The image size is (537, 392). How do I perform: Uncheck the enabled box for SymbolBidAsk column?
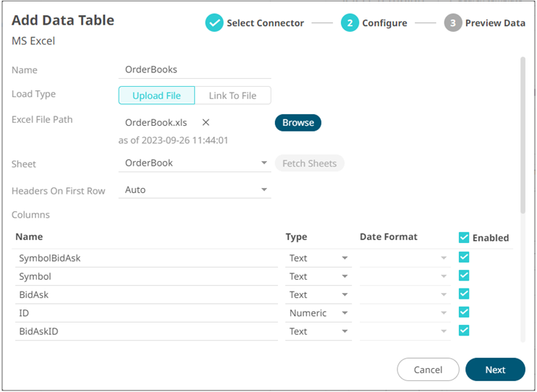pyautogui.click(x=464, y=257)
